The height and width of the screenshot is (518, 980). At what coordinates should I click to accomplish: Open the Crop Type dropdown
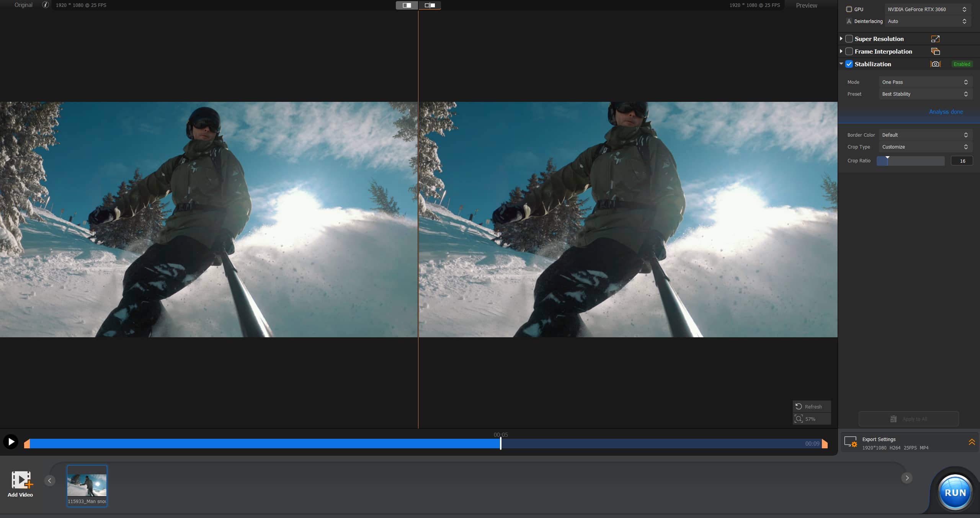(x=925, y=147)
